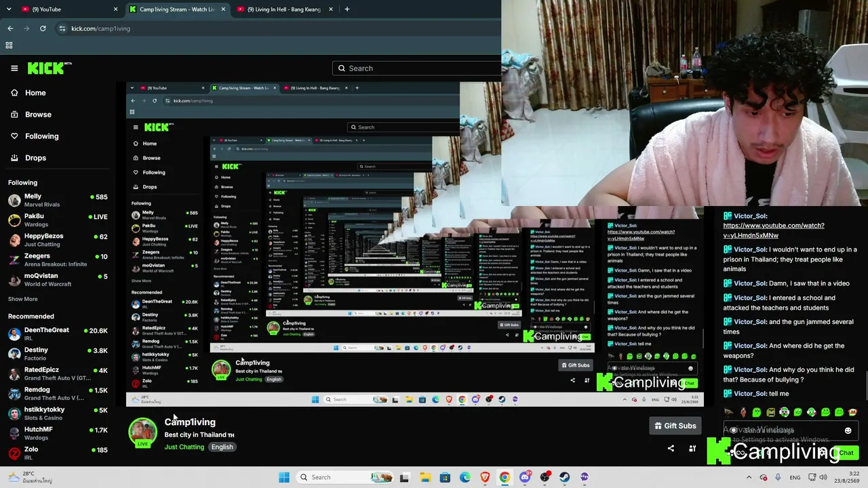Focus the Kick search box
868x488 pixels.
coord(417,68)
